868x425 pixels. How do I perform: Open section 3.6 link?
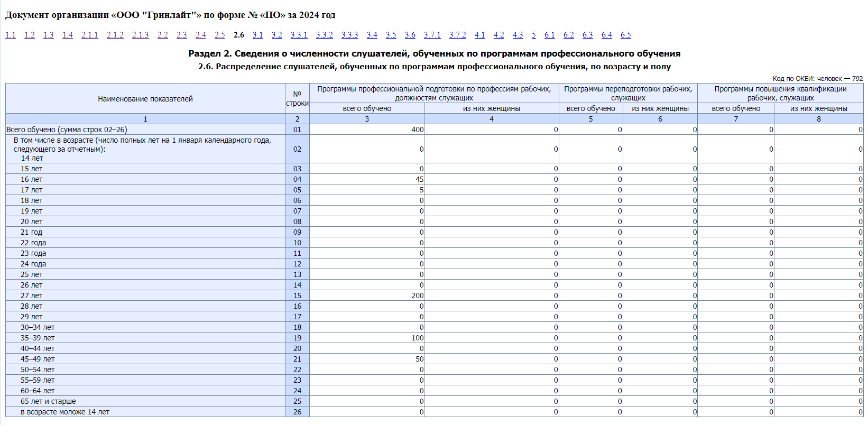(x=410, y=35)
